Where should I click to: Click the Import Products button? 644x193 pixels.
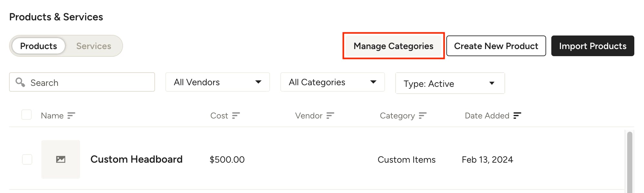click(593, 46)
